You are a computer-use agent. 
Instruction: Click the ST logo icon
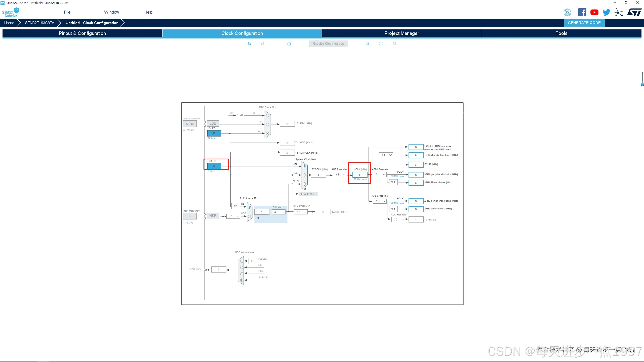tap(634, 12)
